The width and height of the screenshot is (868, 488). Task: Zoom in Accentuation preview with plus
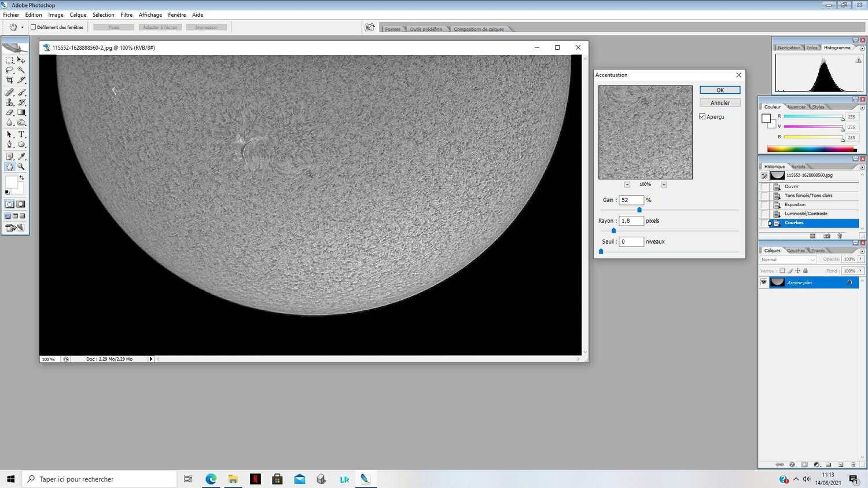pos(664,185)
